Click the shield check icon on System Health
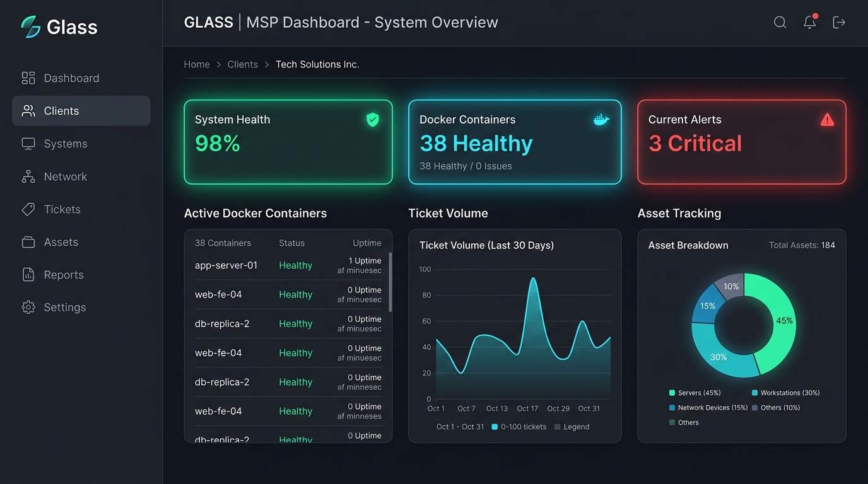This screenshot has height=484, width=868. point(373,120)
